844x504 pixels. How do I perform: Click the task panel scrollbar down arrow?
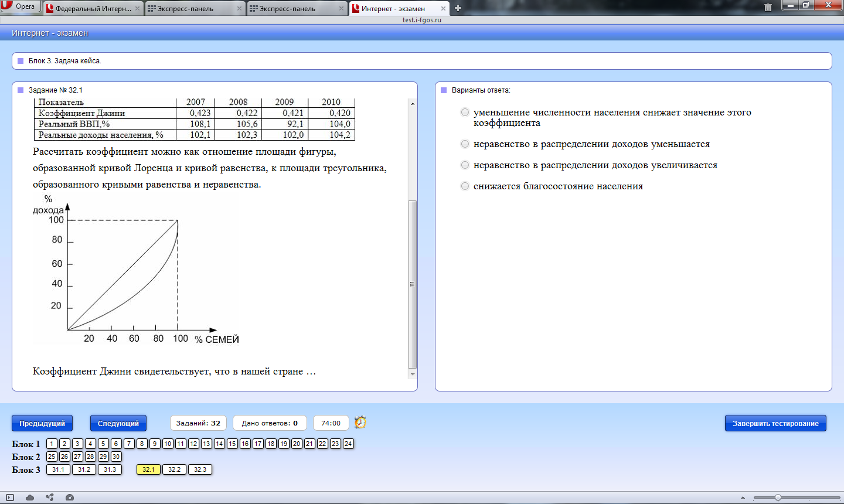413,374
